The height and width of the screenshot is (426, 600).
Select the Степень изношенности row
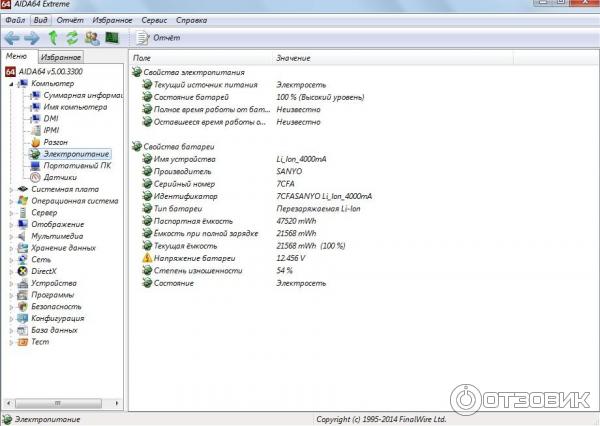coord(198,271)
